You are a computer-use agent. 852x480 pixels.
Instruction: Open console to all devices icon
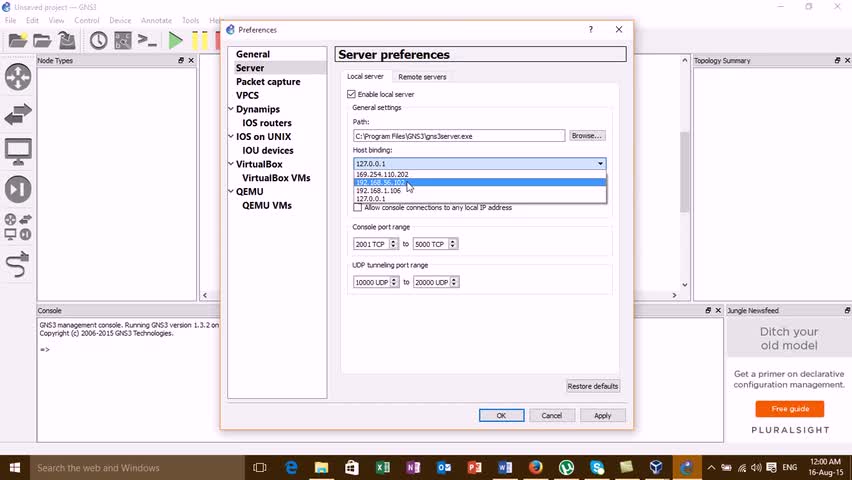point(147,40)
